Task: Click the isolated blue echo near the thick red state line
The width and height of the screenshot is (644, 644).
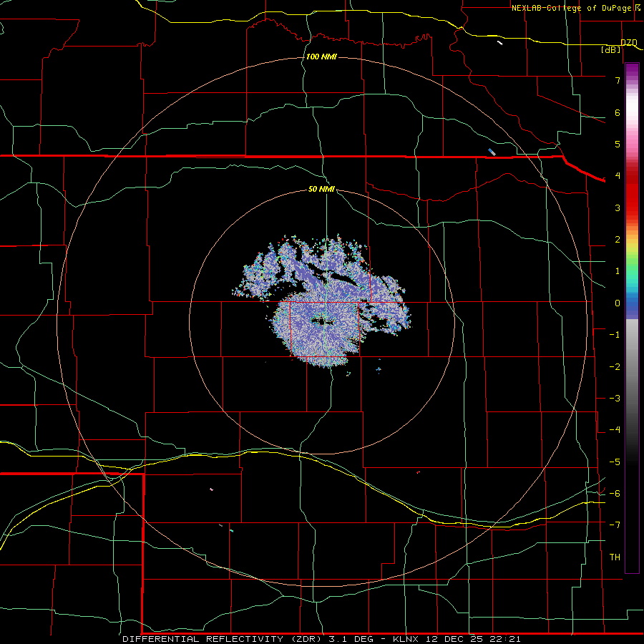Action: click(x=492, y=152)
